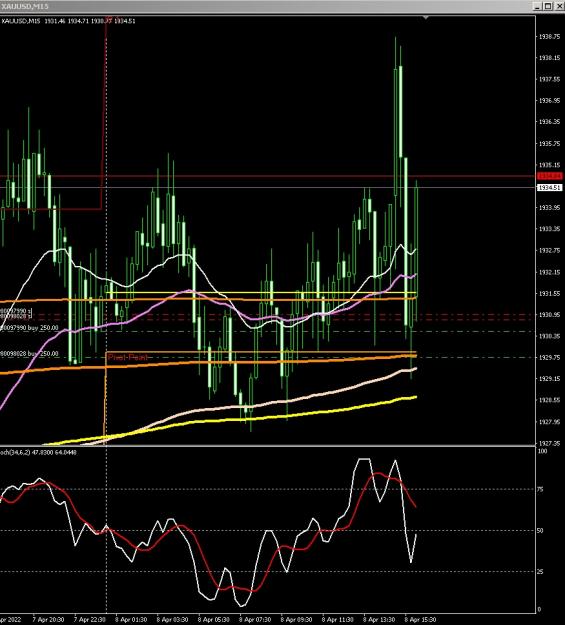Click the Pivot Point label on the chart
The width and height of the screenshot is (565, 625).
pos(127,357)
